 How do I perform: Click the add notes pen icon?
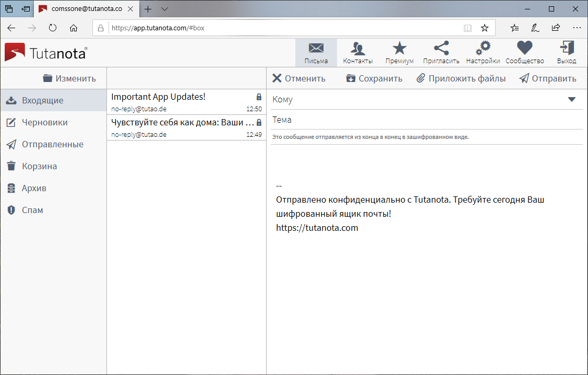click(x=535, y=28)
